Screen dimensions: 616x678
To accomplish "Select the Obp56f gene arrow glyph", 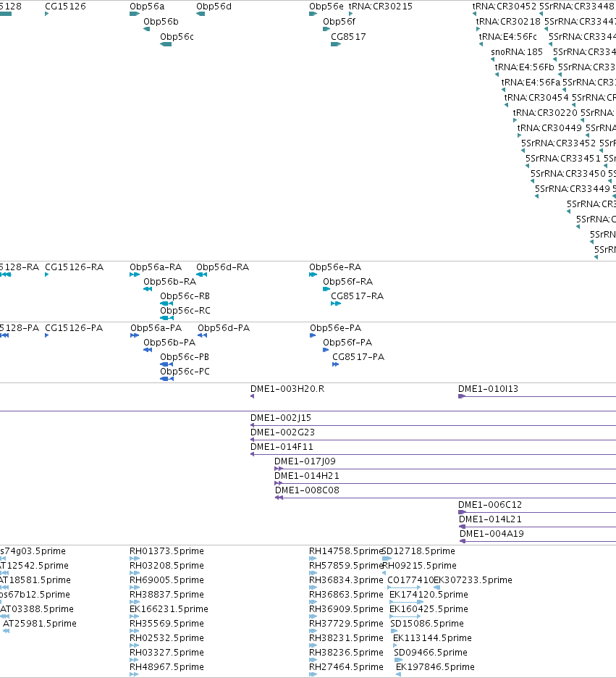I will pyautogui.click(x=326, y=29).
